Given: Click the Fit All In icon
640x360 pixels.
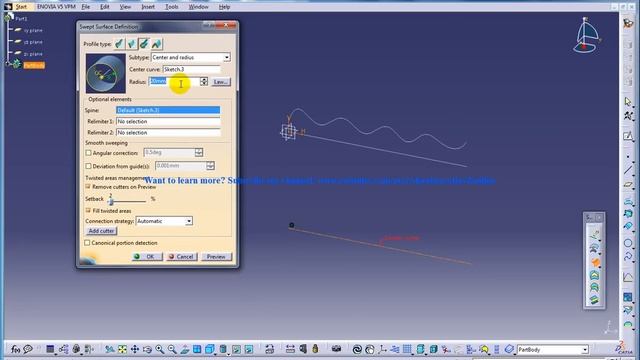Looking at the screenshot, I should coord(122,349).
